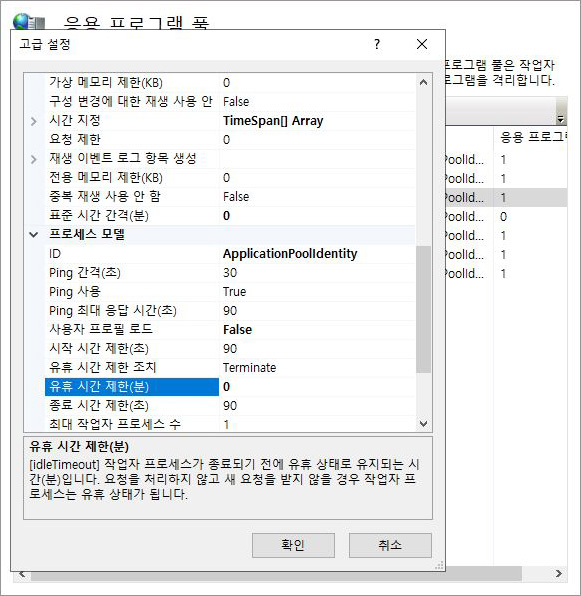Click the property grid scroll up arrow

pos(423,82)
